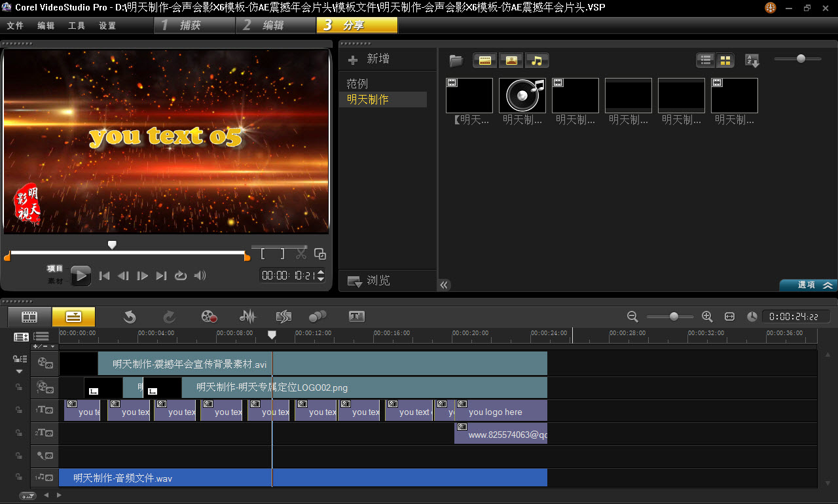Undo the last action in timeline toolbar
Screen dimensions: 838x504
pyautogui.click(x=130, y=317)
